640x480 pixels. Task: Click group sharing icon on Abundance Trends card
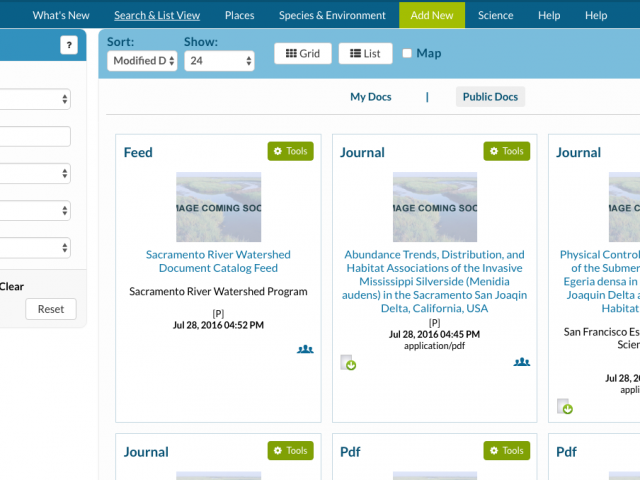(522, 362)
